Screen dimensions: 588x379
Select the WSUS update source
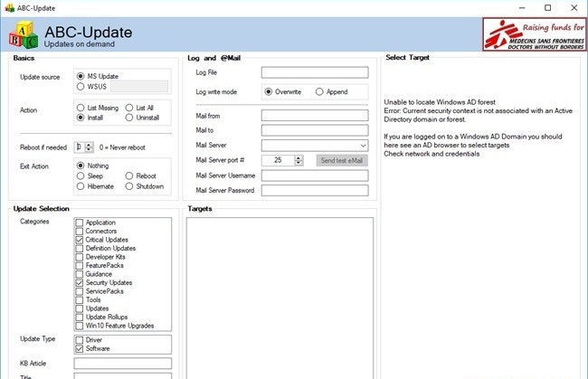tap(81, 88)
